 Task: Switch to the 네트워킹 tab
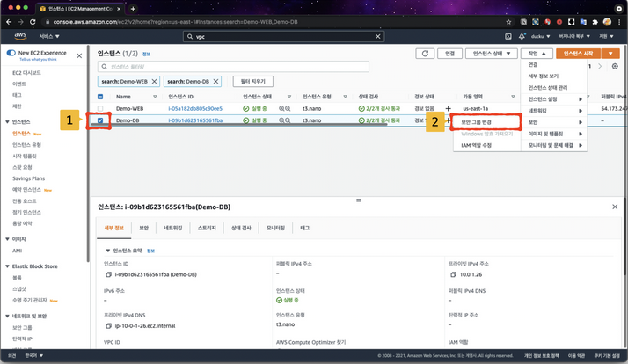click(x=172, y=227)
